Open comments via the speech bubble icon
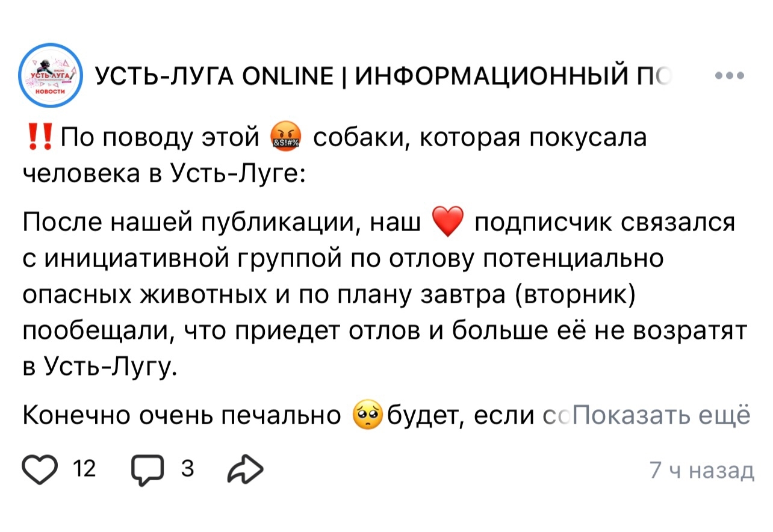This screenshot has width=773, height=532. pos(146,471)
